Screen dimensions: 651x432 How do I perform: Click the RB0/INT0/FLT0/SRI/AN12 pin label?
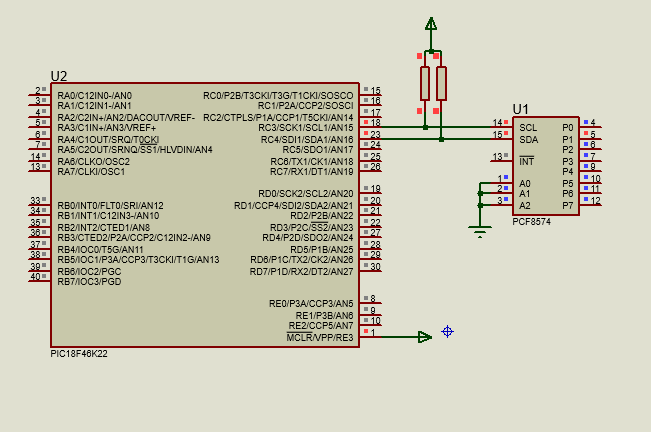tap(110, 206)
